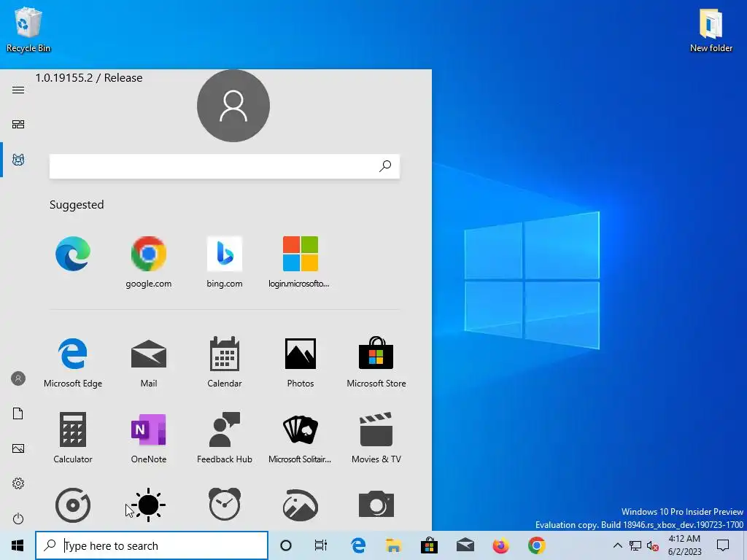747x560 pixels.
Task: Open Feedback Hub
Action: tap(225, 437)
